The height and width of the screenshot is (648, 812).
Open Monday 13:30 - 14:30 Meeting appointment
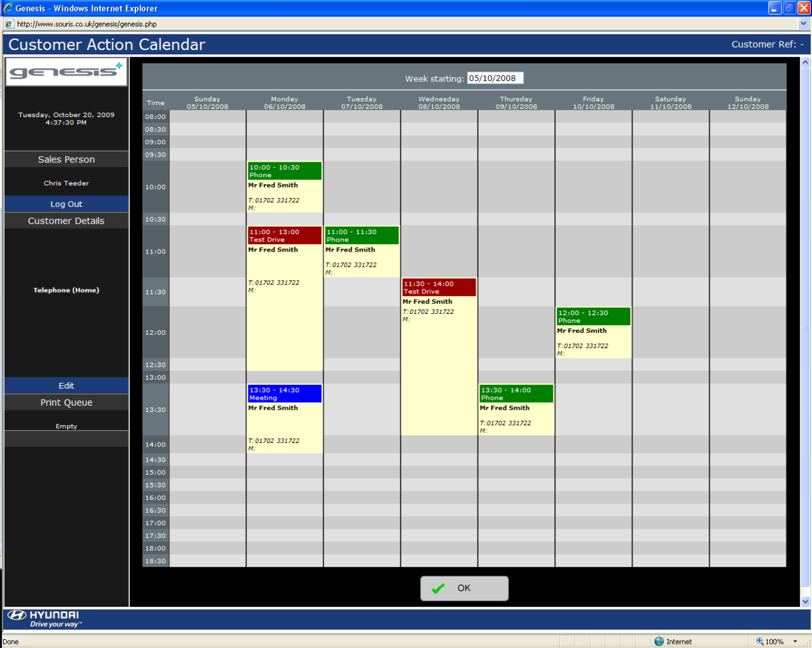tap(285, 419)
